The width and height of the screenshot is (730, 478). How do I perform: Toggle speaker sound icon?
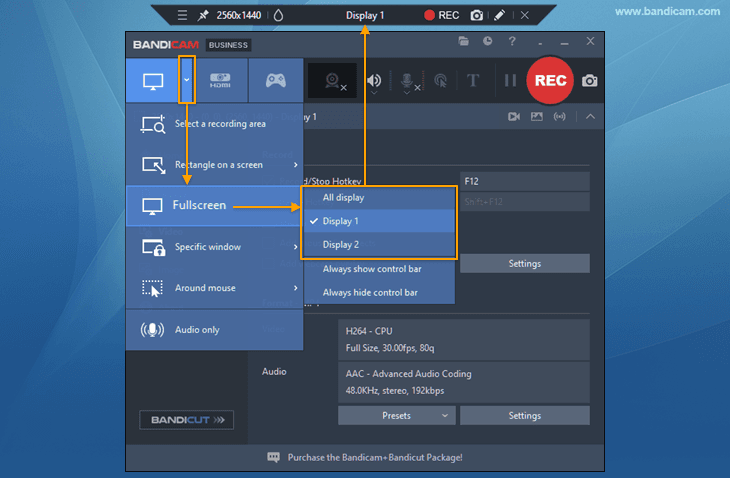[374, 80]
